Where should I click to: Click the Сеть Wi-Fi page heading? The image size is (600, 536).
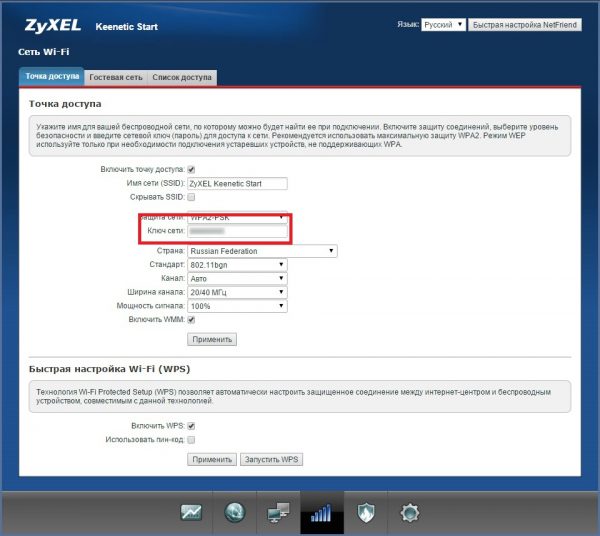(x=44, y=52)
